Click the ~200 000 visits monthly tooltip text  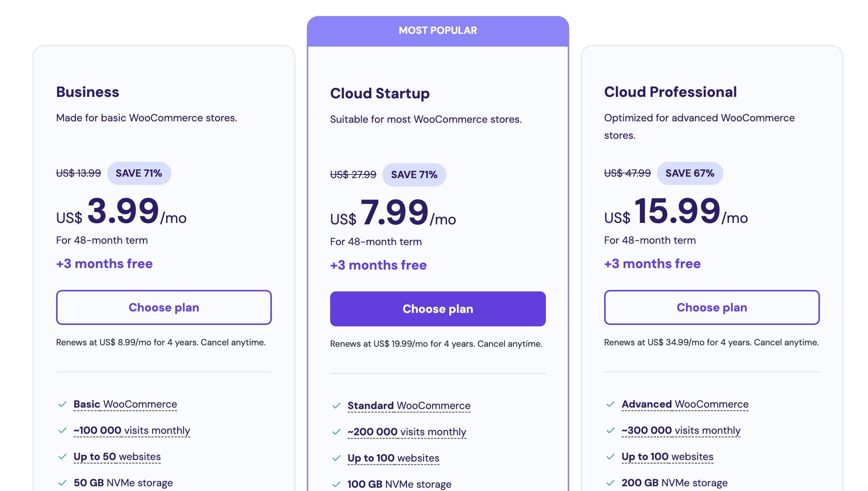pos(407,432)
